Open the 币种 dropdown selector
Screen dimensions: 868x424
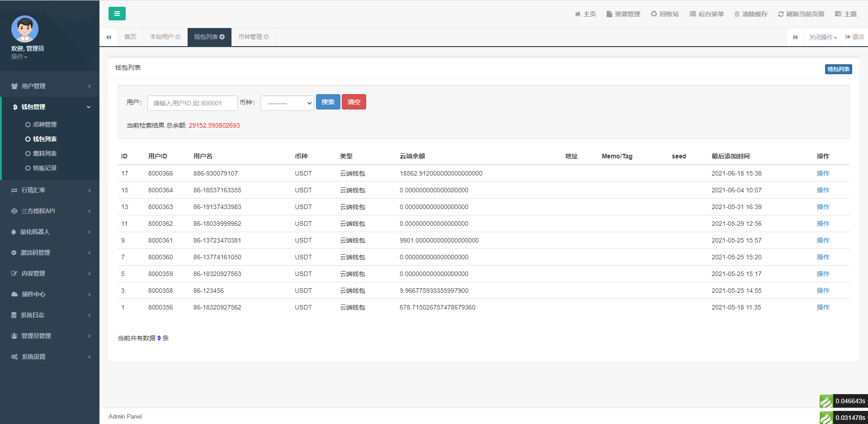point(287,103)
